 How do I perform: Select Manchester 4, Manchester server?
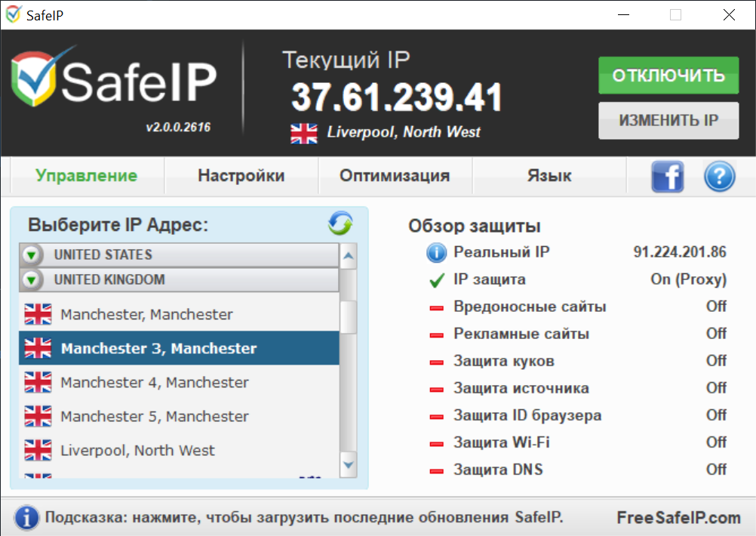click(x=179, y=382)
